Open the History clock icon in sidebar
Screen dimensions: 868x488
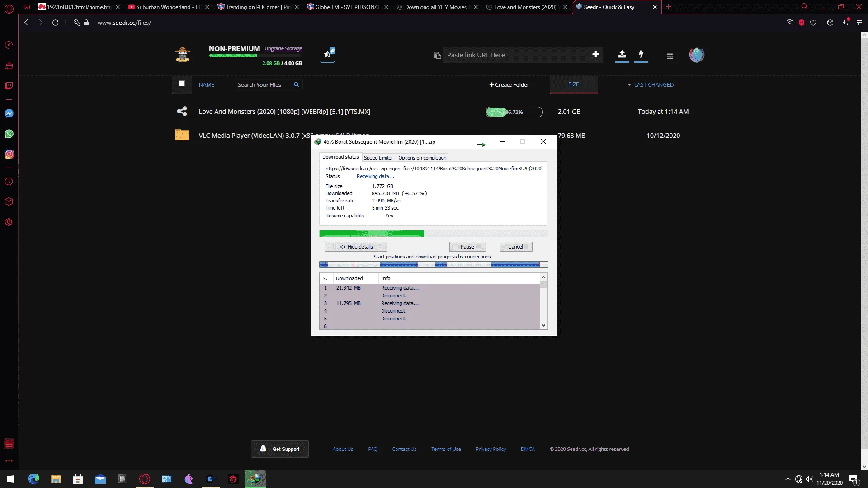click(9, 182)
